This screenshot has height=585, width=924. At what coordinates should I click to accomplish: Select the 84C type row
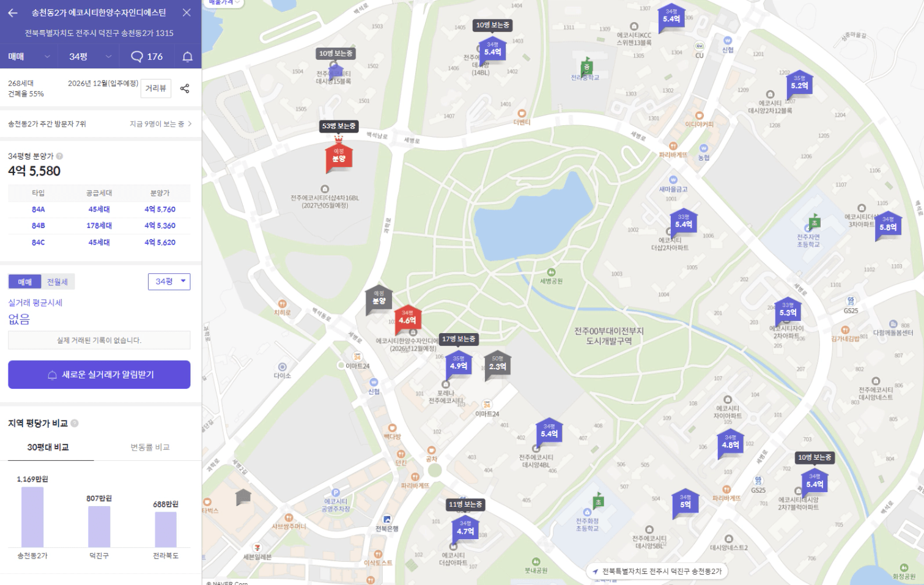click(99, 242)
